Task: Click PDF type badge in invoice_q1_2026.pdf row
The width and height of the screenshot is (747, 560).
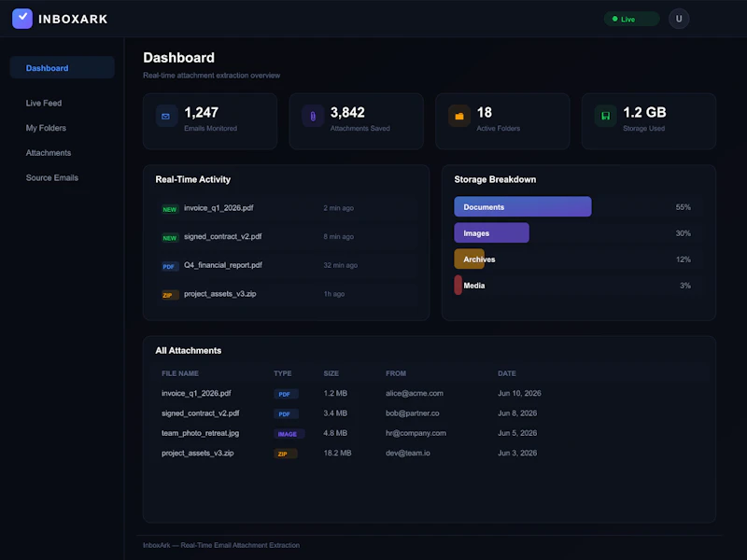Action: click(x=286, y=394)
